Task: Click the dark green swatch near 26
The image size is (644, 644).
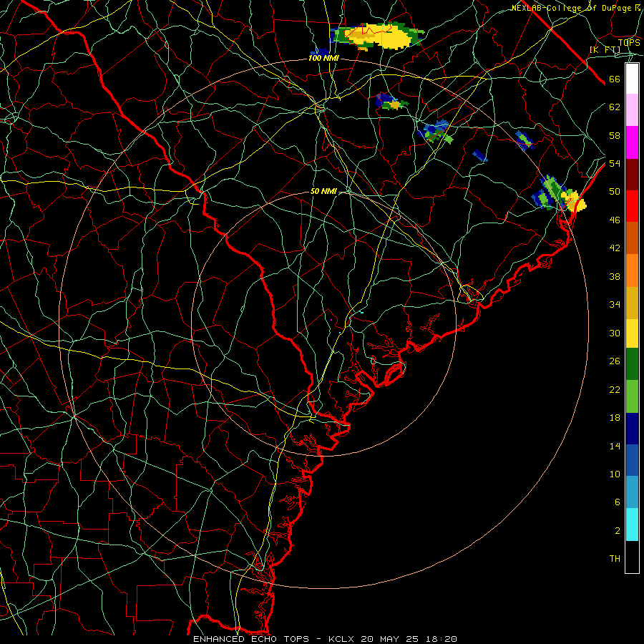Action: click(x=632, y=364)
